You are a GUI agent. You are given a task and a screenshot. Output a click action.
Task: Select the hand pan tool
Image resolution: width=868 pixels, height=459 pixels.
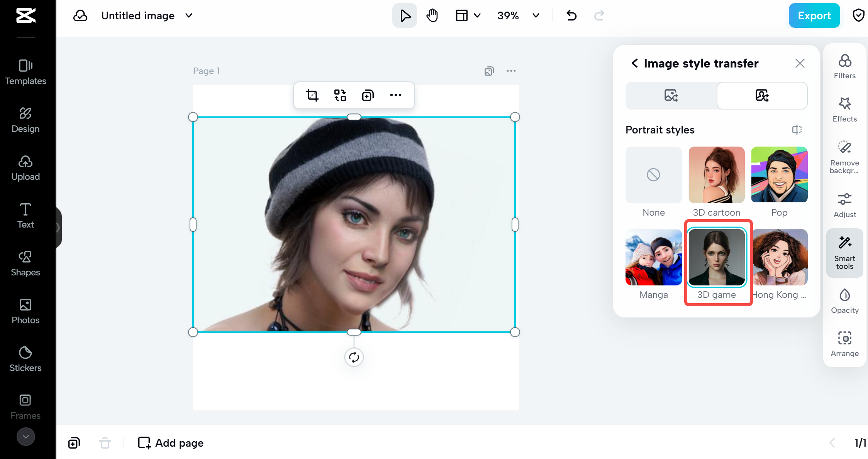[x=432, y=16]
